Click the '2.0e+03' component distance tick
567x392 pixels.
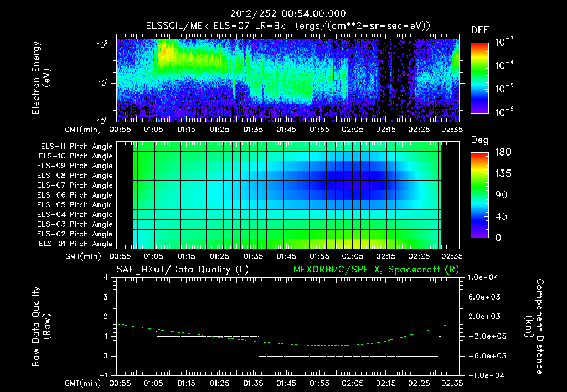pos(484,316)
